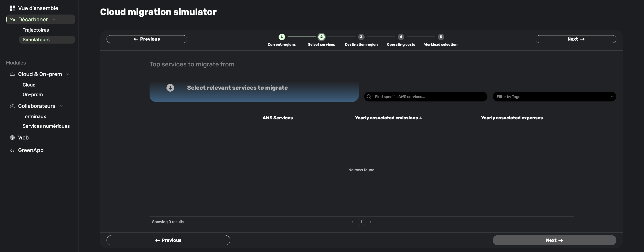Click the GreenApp leaf icon
The width and height of the screenshot is (644, 252).
[x=12, y=150]
